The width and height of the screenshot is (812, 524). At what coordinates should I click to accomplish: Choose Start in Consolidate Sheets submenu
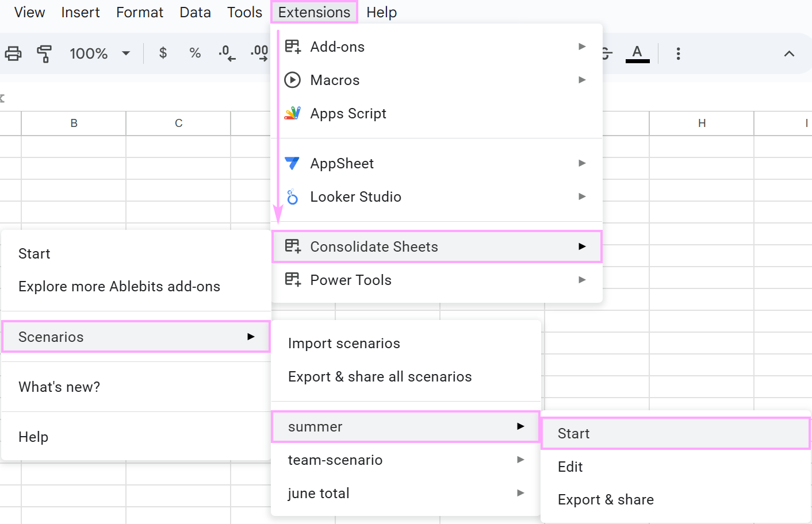136,253
